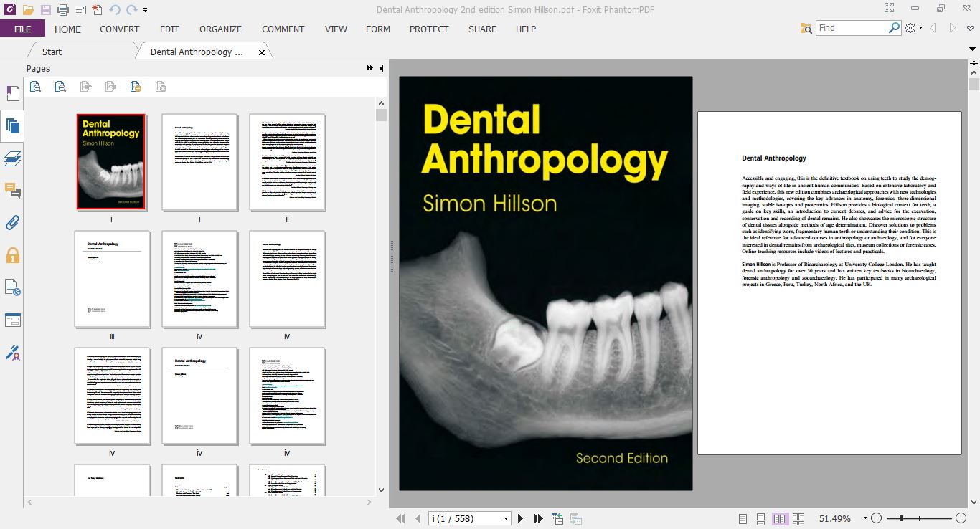Click the Find input field
Viewport: 980px width, 529px height.
pyautogui.click(x=852, y=27)
